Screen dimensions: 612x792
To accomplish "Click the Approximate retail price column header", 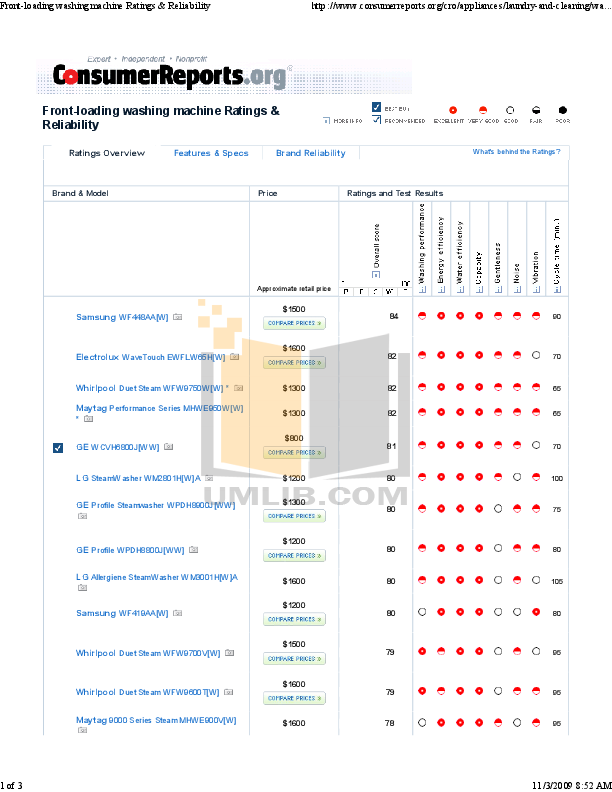I will tap(294, 288).
